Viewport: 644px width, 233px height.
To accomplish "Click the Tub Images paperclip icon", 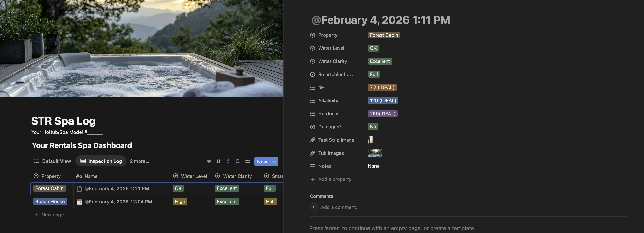I will coord(313,153).
